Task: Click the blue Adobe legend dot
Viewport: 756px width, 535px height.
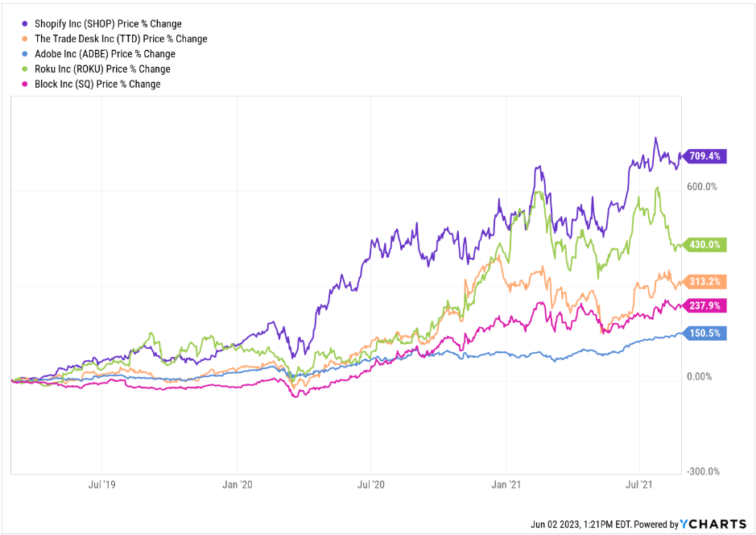Action: (26, 54)
